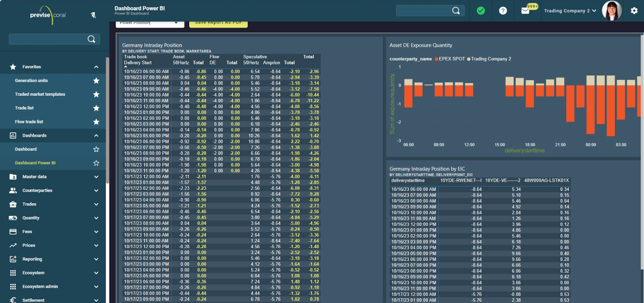Click the deliverystarttime column header
Image resolution: width=644 pixels, height=303 pixels.
[x=408, y=181]
